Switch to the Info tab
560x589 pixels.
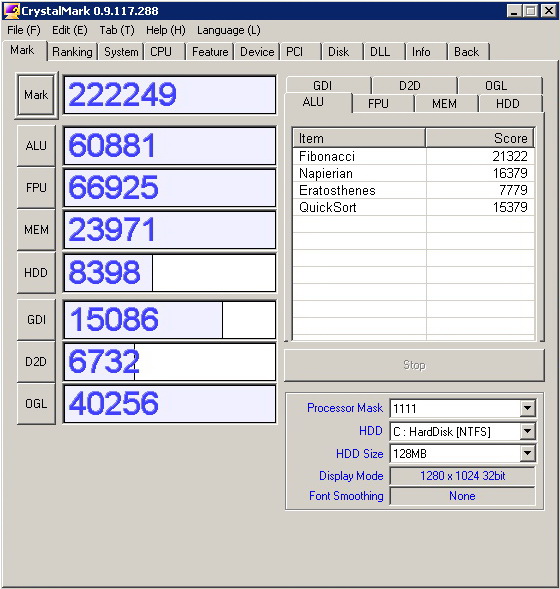tap(427, 51)
